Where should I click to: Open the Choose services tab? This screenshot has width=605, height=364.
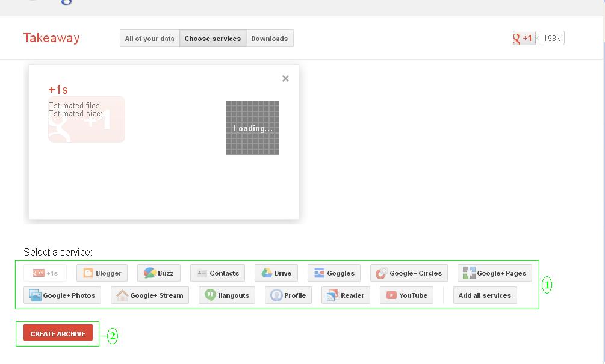coord(213,39)
